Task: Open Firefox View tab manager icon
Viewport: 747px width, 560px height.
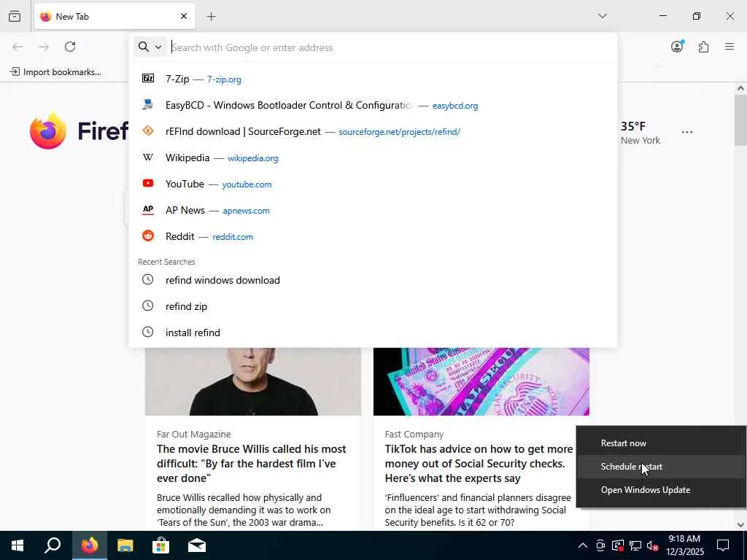Action: 15,16
